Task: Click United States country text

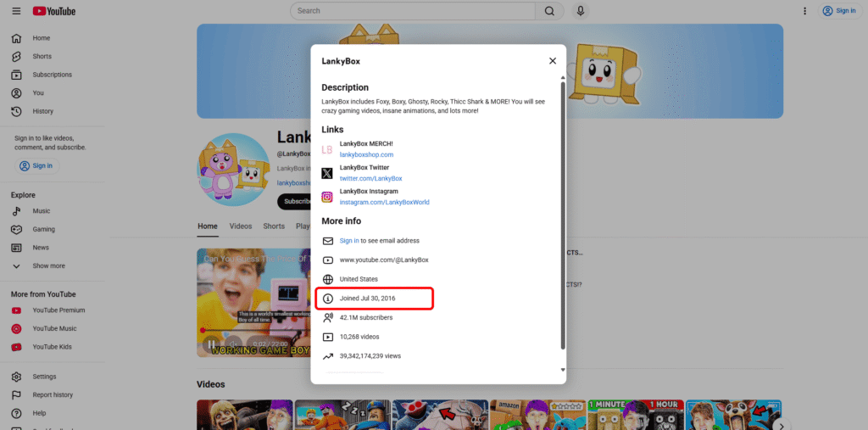Action: tap(359, 279)
